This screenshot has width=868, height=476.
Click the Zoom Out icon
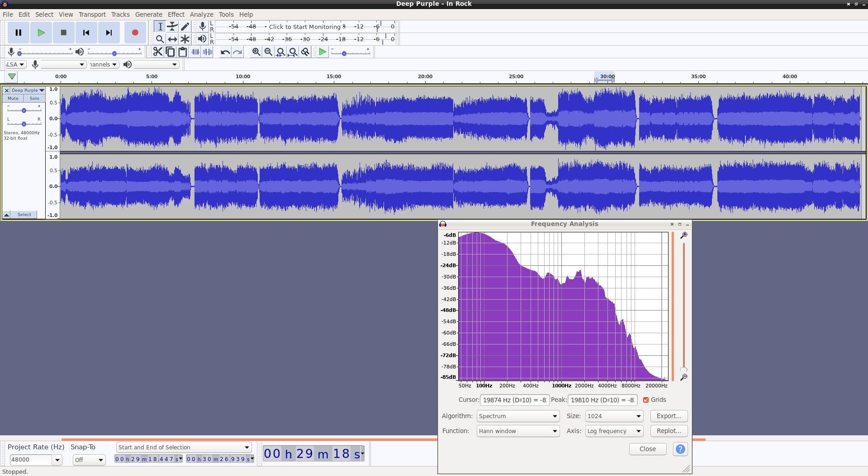point(268,52)
